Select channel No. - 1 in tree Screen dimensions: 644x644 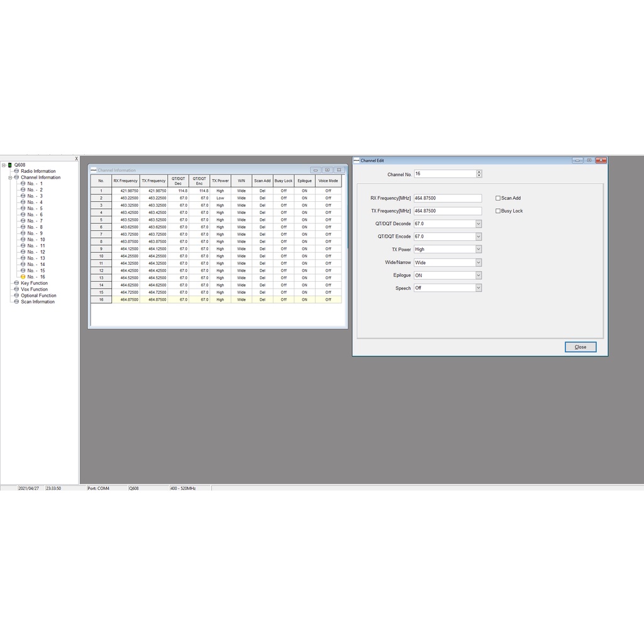point(35,184)
